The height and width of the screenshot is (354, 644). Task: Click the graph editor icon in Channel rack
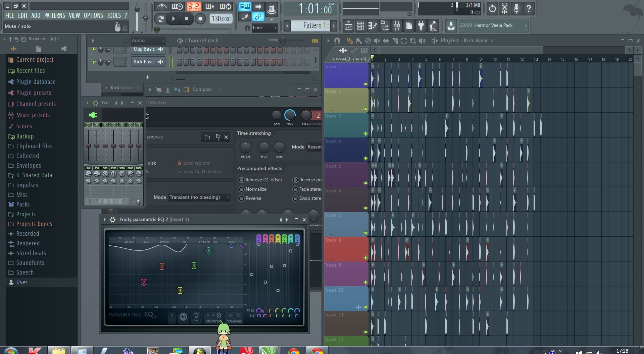tap(315, 41)
